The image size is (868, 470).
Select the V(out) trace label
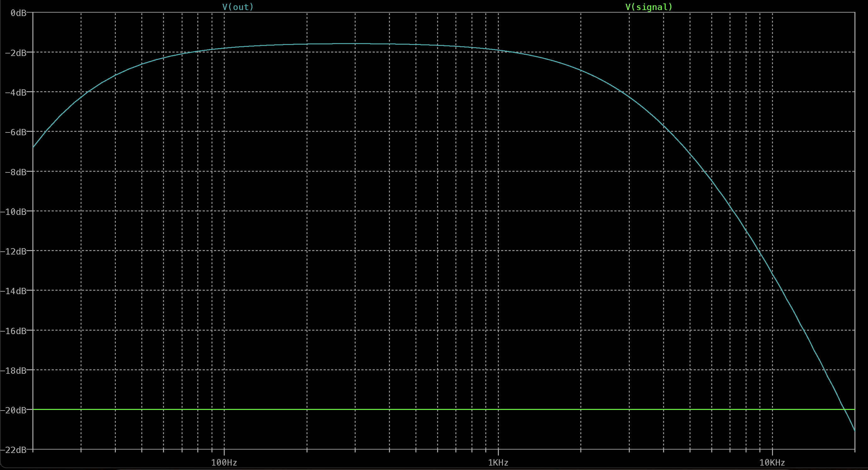point(238,7)
